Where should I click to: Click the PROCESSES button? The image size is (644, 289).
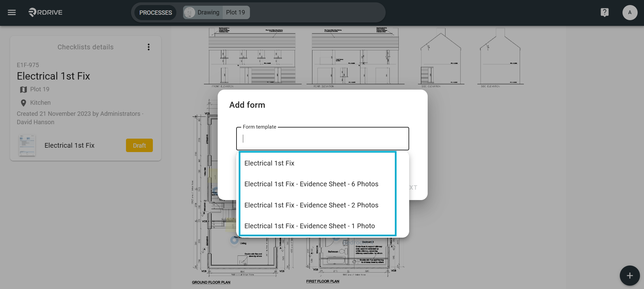click(156, 12)
